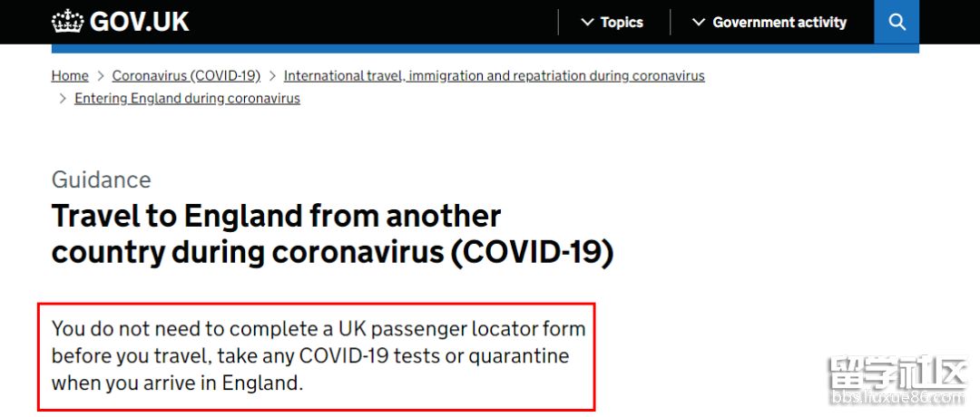Click the breadcrumb arrow after Coronavirus (COVID-19)

tap(272, 76)
